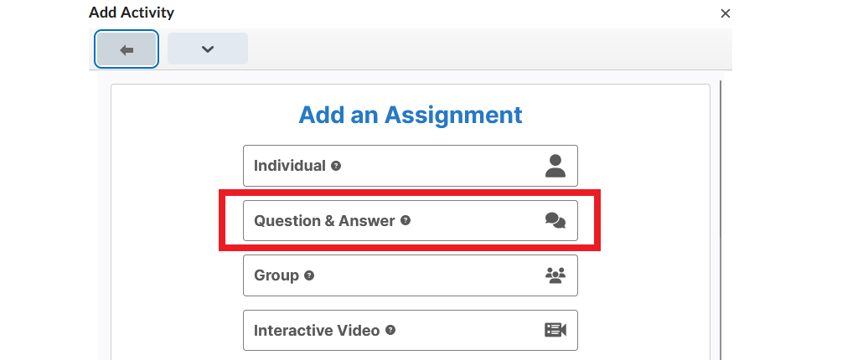Viewport: 868px width, 360px height.
Task: Choose the Individual assignment label
Action: point(290,165)
